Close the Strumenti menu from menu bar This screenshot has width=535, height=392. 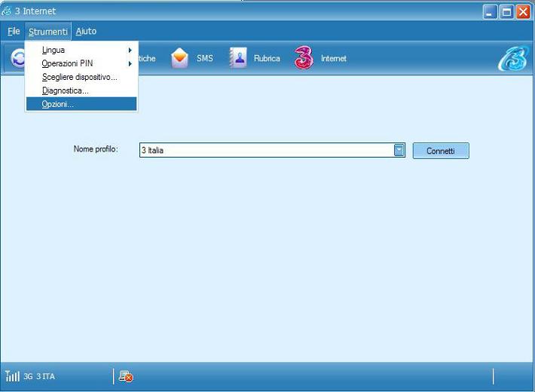click(48, 32)
